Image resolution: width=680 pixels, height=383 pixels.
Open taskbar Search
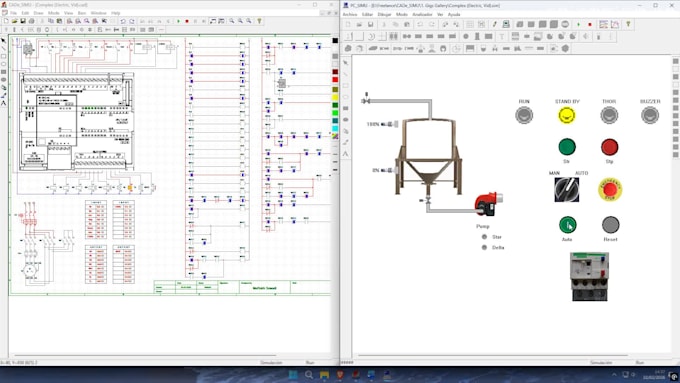309,374
